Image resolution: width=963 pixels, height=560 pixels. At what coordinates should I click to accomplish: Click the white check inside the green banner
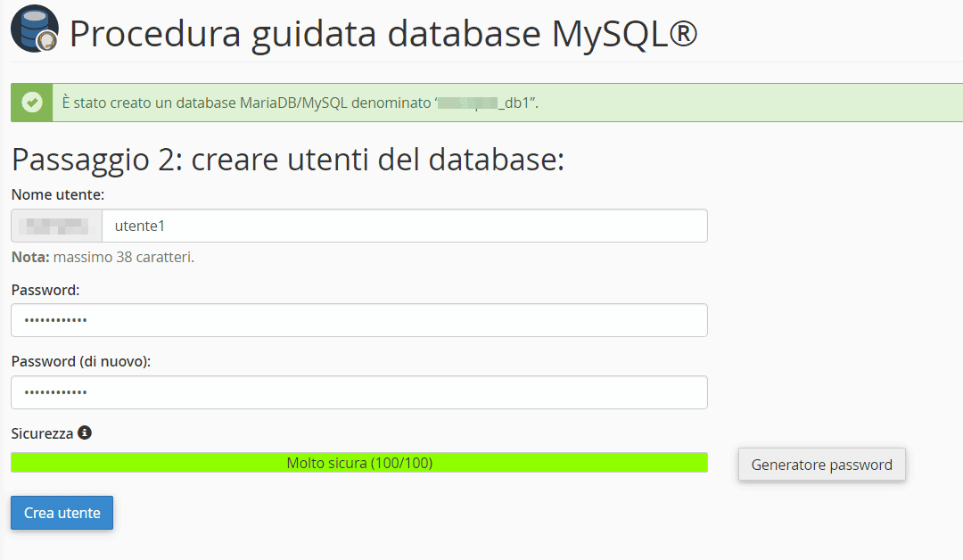31,102
